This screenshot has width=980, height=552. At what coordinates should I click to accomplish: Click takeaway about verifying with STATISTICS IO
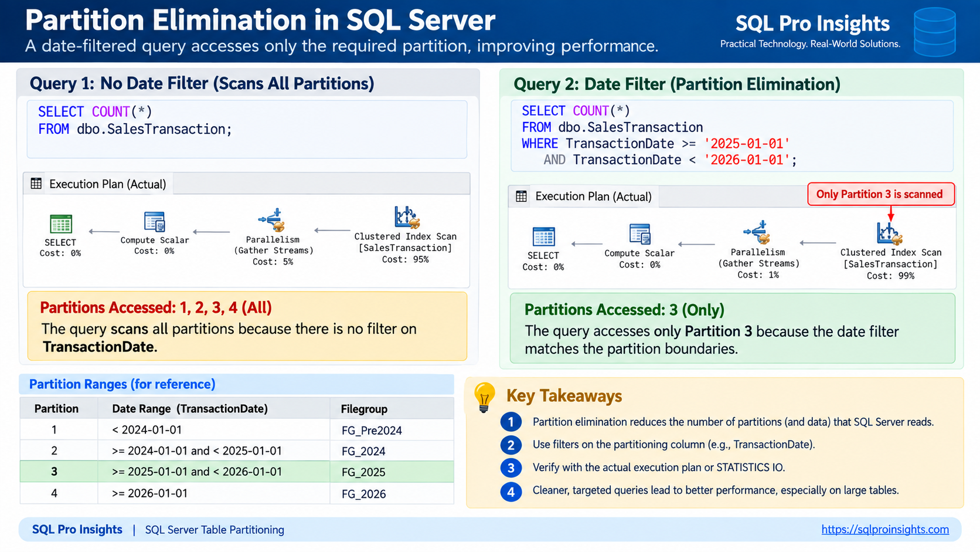(659, 468)
